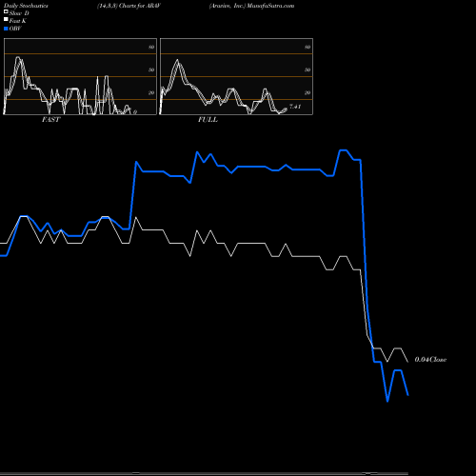The height and width of the screenshot is (476, 476).
Task: Click the 'Daily Stochastics' title text
Action: [26, 6]
